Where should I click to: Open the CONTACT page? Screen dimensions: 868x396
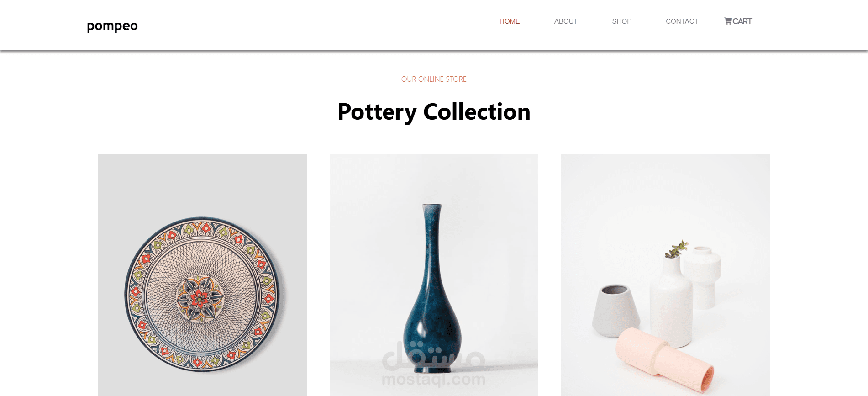coord(682,21)
